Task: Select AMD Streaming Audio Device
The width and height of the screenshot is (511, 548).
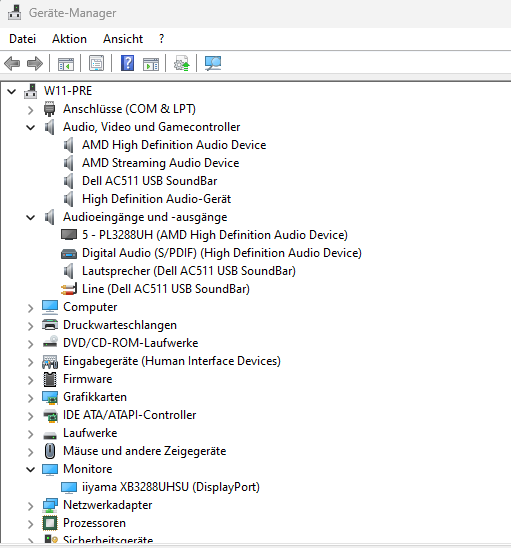Action: (x=160, y=163)
